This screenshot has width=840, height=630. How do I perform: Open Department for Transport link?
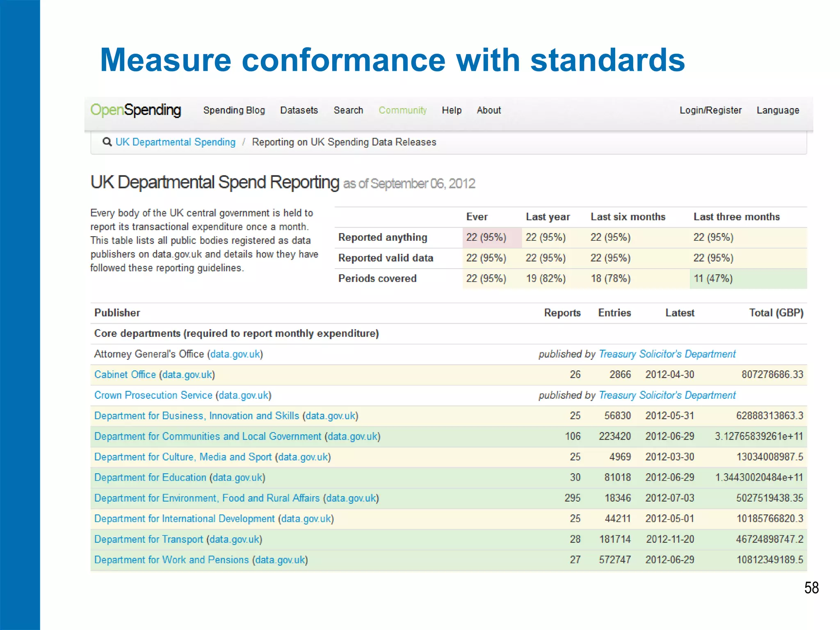[x=148, y=539]
